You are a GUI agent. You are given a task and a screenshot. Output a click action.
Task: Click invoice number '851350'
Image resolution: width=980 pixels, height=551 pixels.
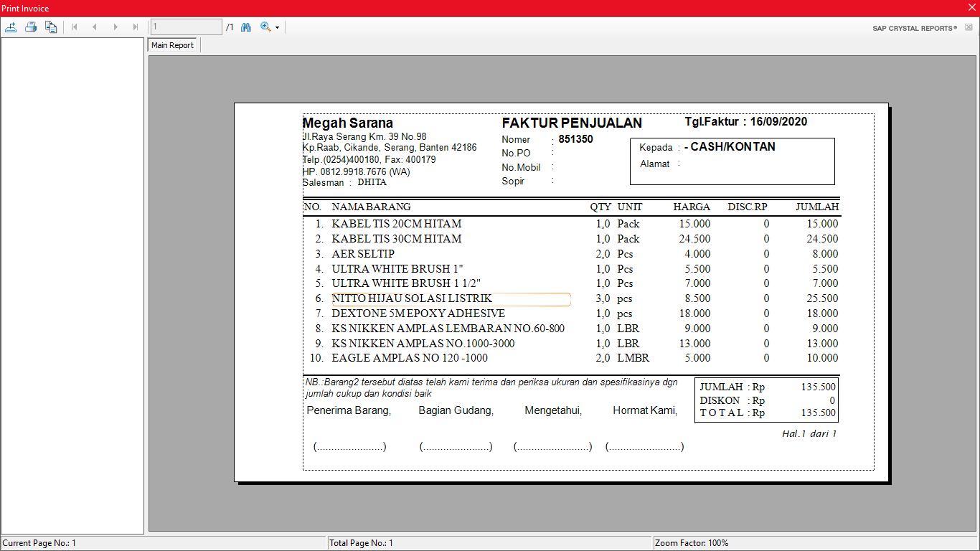click(576, 139)
